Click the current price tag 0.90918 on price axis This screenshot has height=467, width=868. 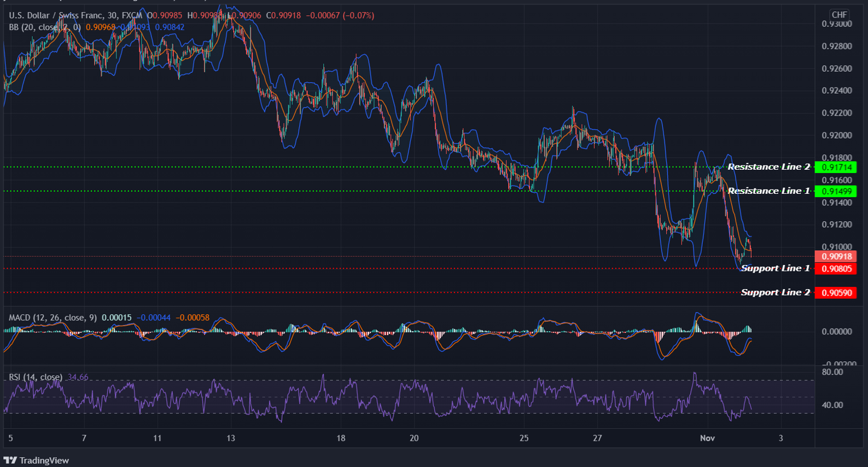(836, 256)
